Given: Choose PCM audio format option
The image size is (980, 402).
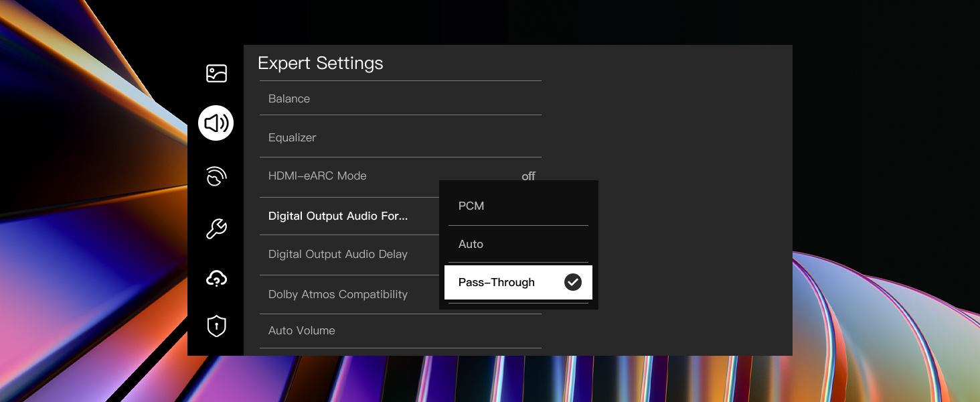Looking at the screenshot, I should [518, 206].
